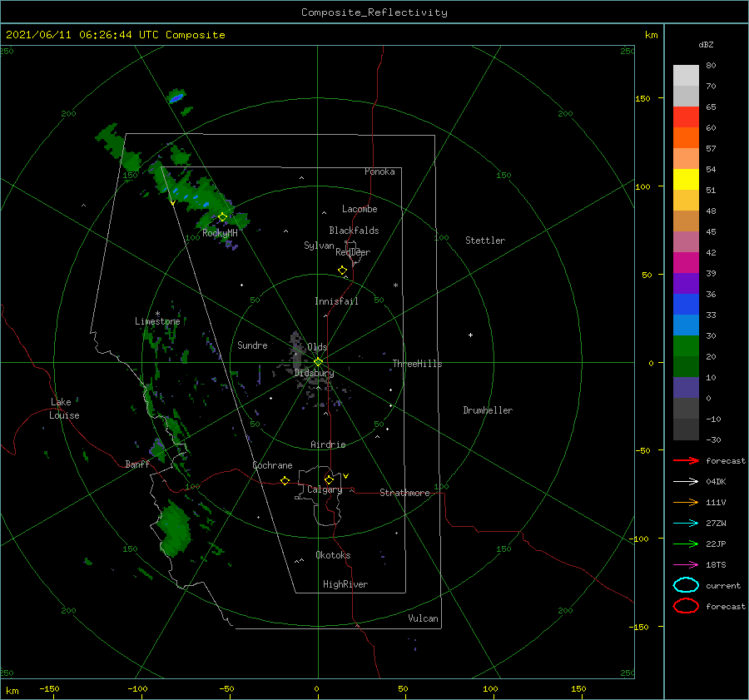Click the yellow V marker near Calgary
749x700 pixels.
point(345,476)
